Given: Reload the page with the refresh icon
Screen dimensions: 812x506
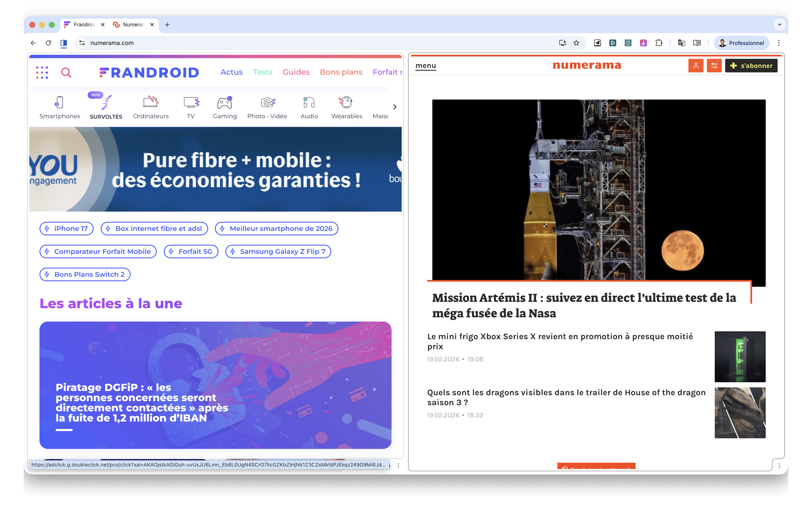Looking at the screenshot, I should click(x=48, y=43).
